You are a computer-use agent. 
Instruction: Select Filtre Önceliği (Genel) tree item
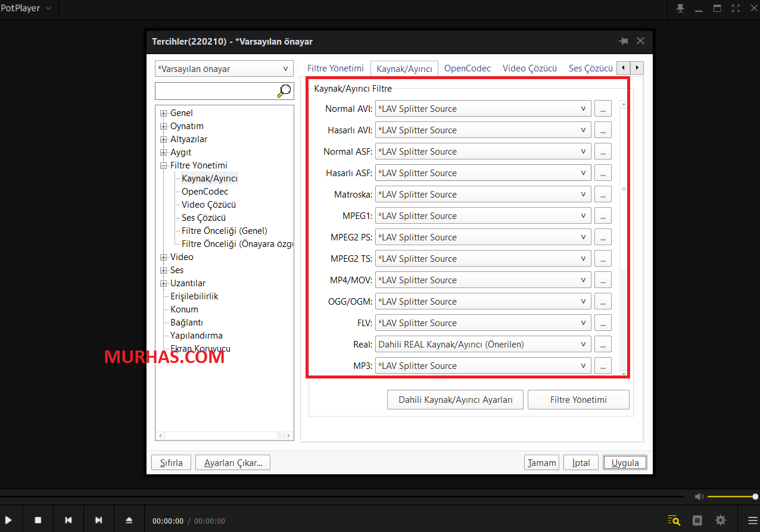(225, 231)
